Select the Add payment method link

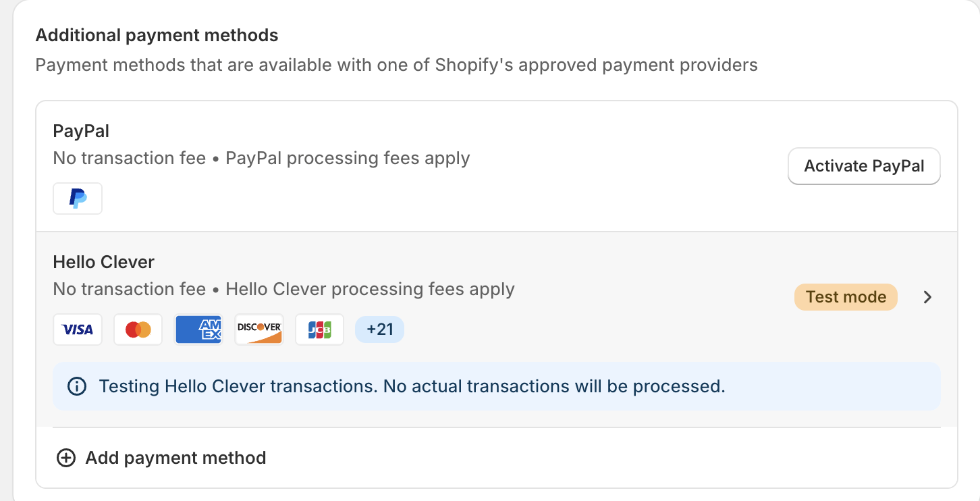point(175,458)
